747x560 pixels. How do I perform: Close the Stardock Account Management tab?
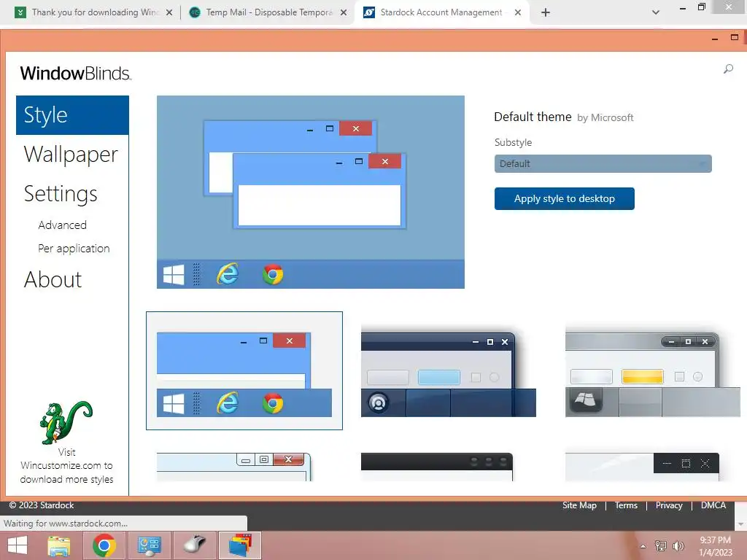[518, 13]
